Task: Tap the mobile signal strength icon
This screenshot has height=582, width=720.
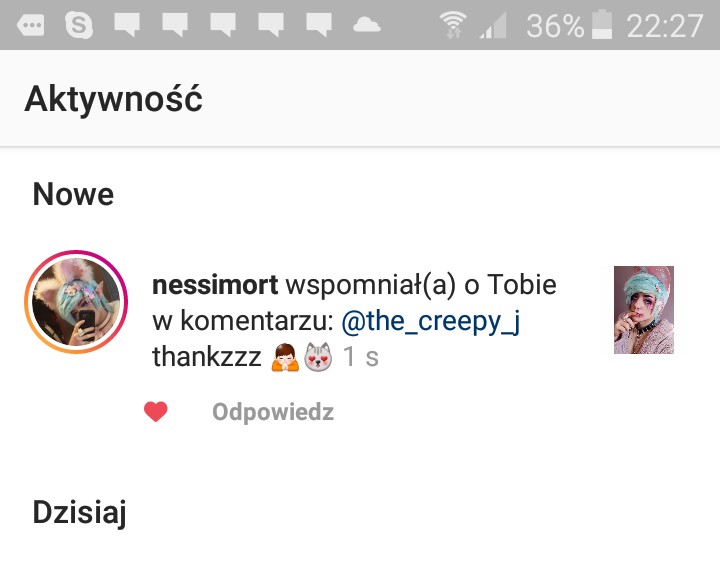Action: click(x=493, y=25)
